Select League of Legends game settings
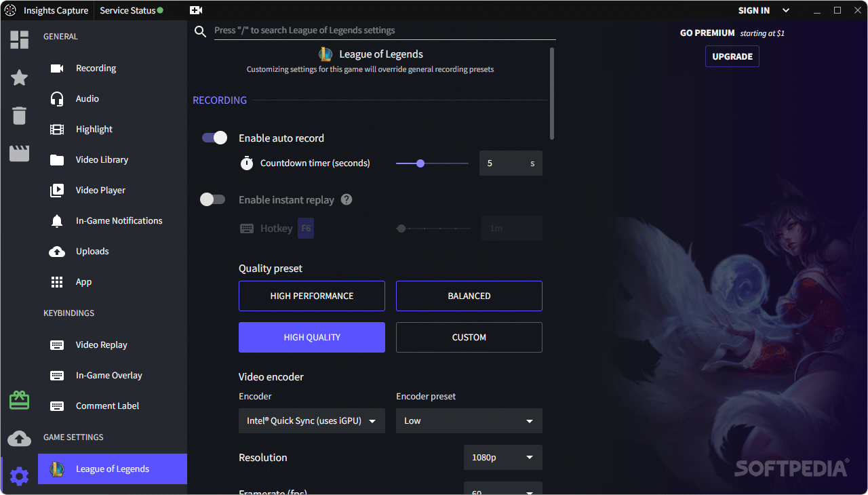 (x=113, y=469)
